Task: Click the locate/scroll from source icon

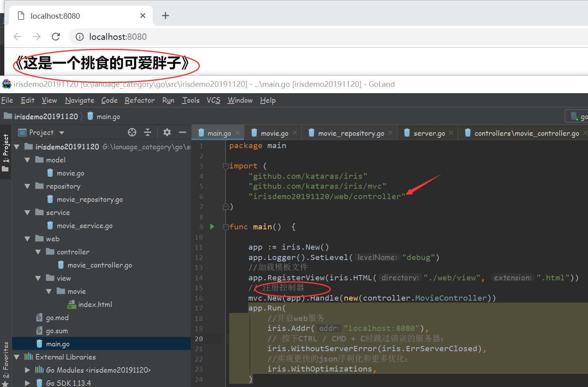Action: 132,133
